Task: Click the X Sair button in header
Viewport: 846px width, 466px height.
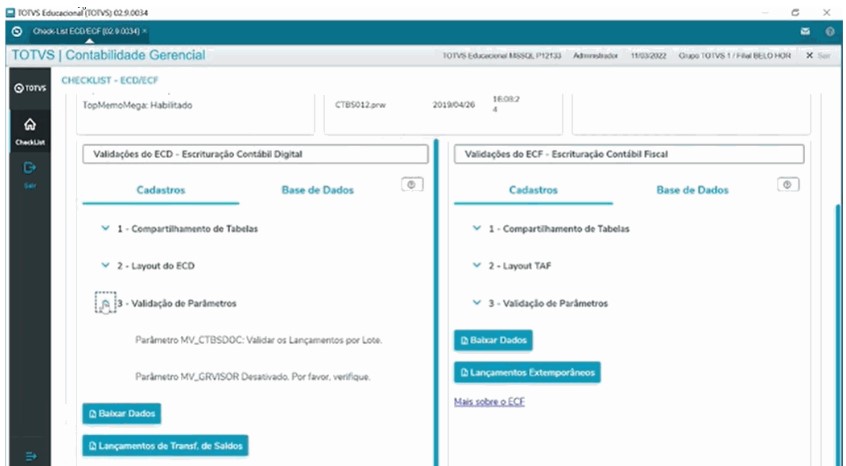Action: tap(818, 56)
